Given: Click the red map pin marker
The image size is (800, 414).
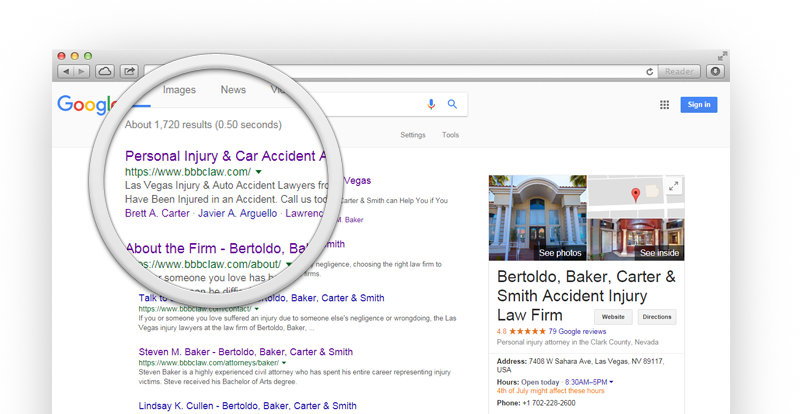Looking at the screenshot, I should click(635, 195).
